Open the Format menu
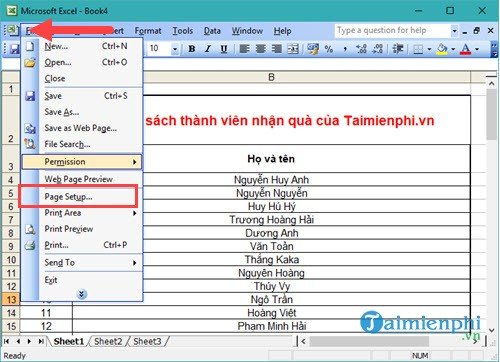This screenshot has width=500, height=362. (x=148, y=31)
